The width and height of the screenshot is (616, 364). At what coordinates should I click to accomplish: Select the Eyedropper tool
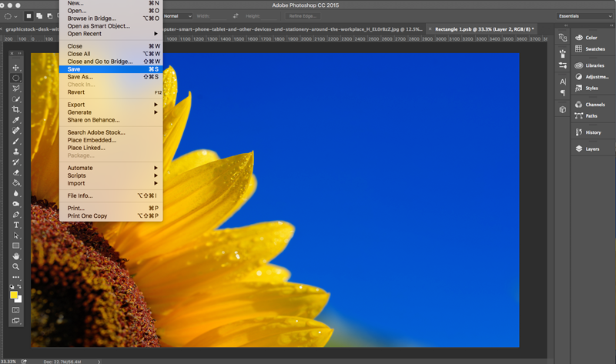pyautogui.click(x=15, y=120)
